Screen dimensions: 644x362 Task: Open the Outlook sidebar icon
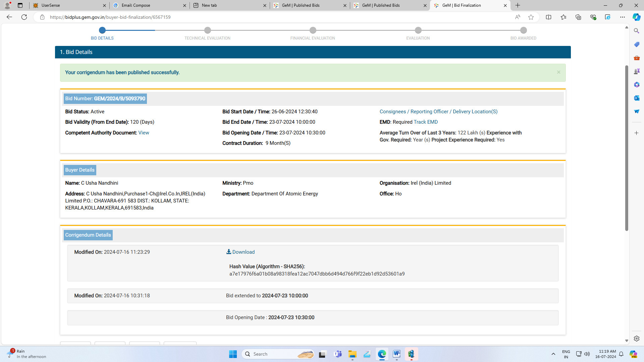[x=636, y=98]
